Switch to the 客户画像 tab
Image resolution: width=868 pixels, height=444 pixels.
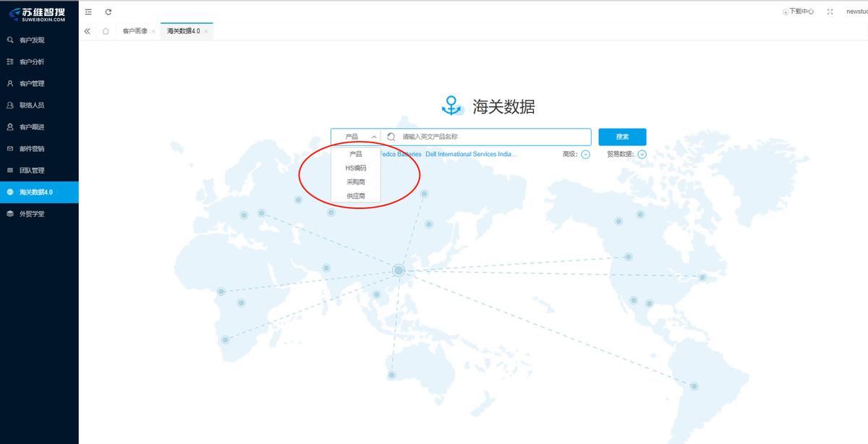click(135, 31)
